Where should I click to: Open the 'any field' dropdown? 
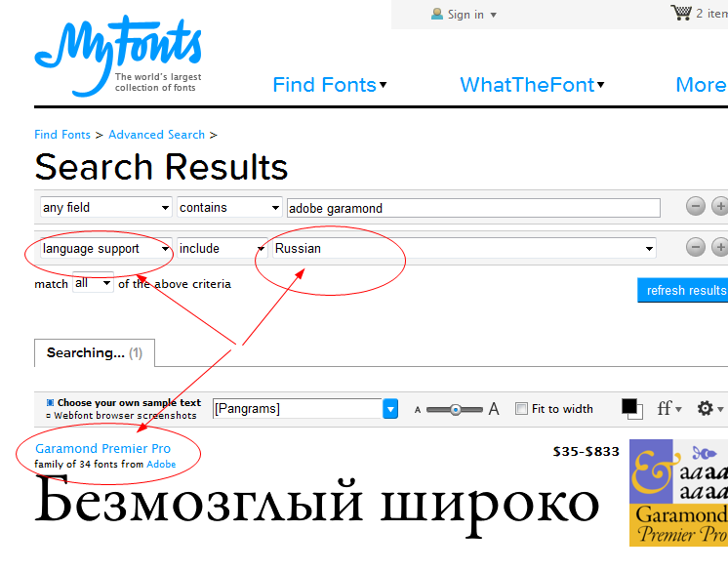(106, 208)
